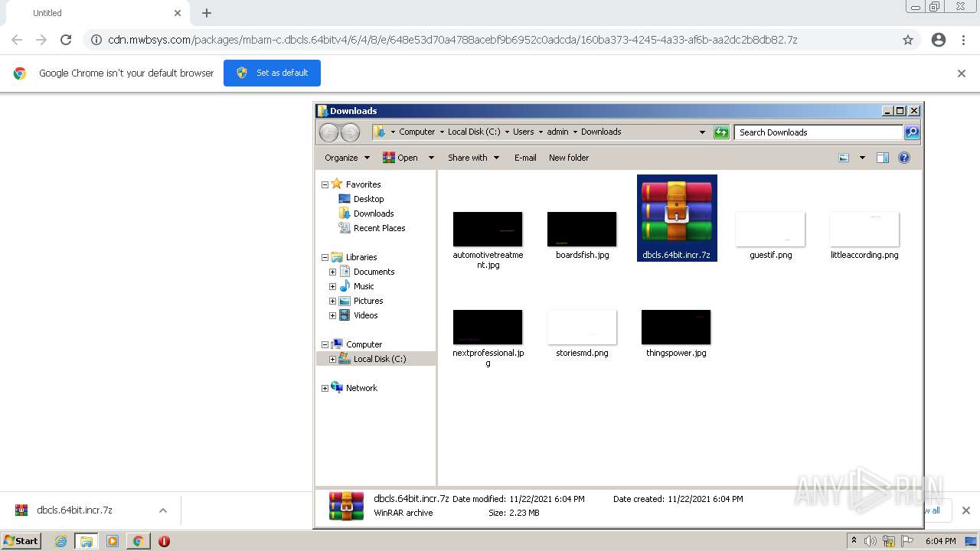
Task: Open a new Chrome tab
Action: 207,13
